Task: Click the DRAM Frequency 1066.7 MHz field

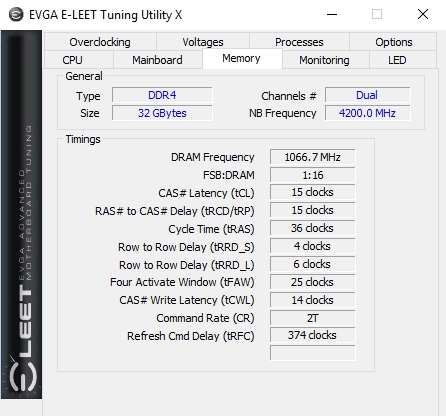Action: coord(312,157)
